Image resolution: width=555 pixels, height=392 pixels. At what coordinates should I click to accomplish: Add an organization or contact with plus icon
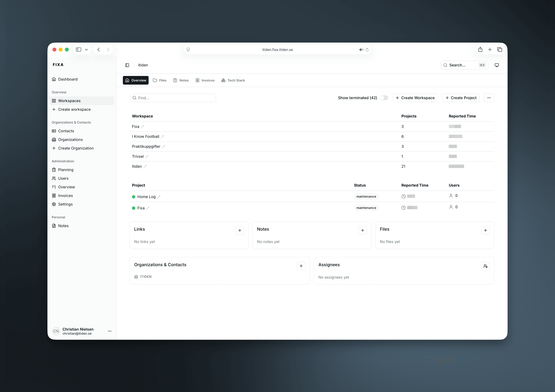click(301, 266)
